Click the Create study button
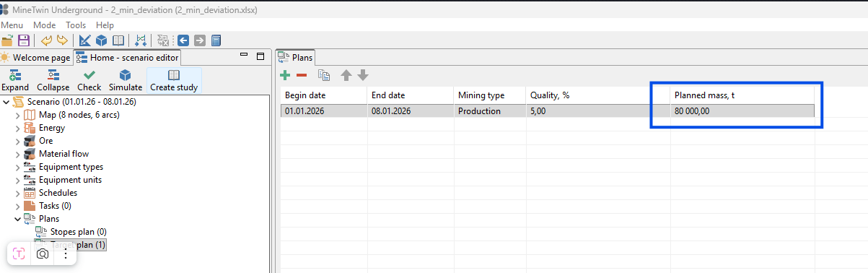This screenshot has height=273, width=868. (174, 81)
